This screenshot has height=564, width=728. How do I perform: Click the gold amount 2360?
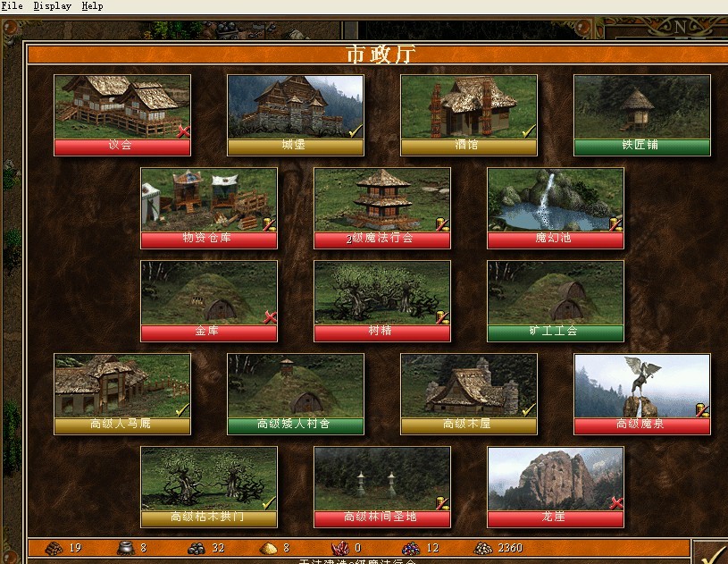pos(510,548)
